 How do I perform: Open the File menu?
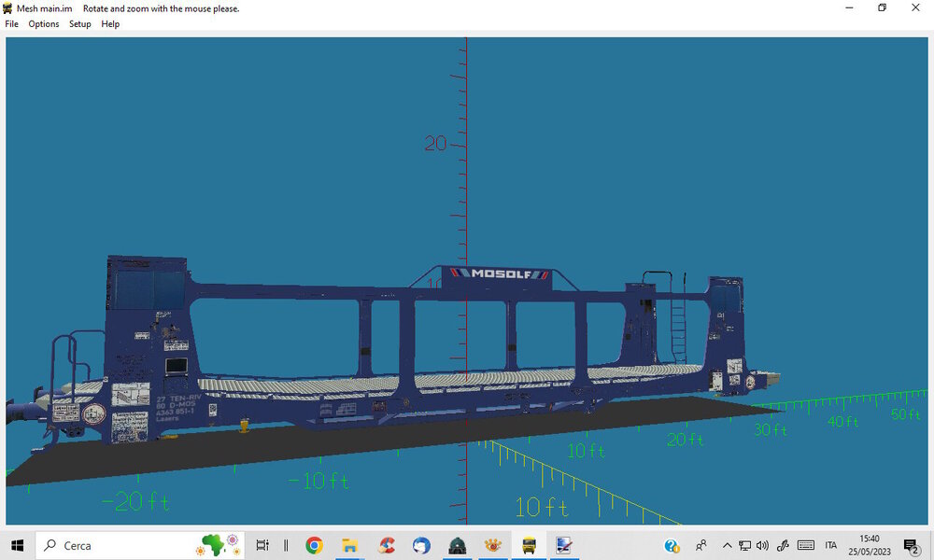[x=11, y=24]
